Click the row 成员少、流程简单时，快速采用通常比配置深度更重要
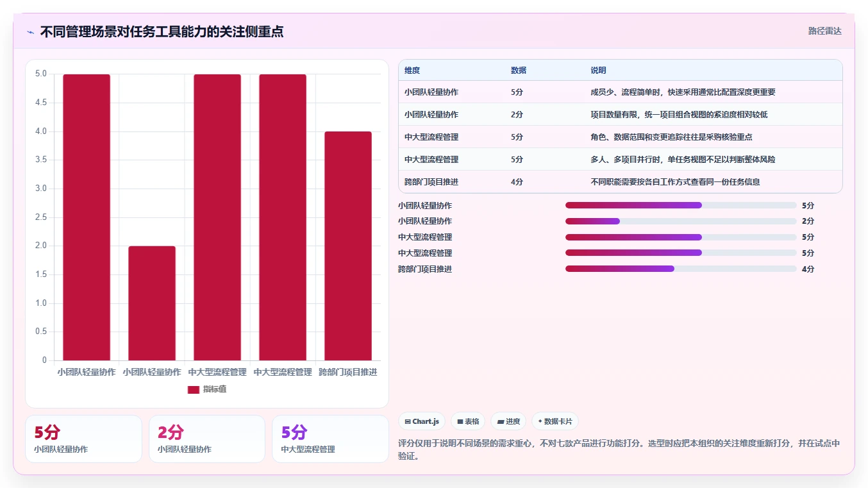 coord(620,92)
